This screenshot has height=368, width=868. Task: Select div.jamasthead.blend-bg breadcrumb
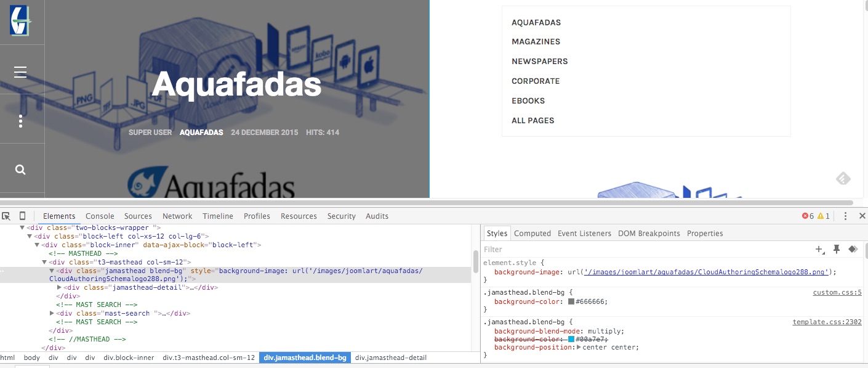click(x=305, y=358)
